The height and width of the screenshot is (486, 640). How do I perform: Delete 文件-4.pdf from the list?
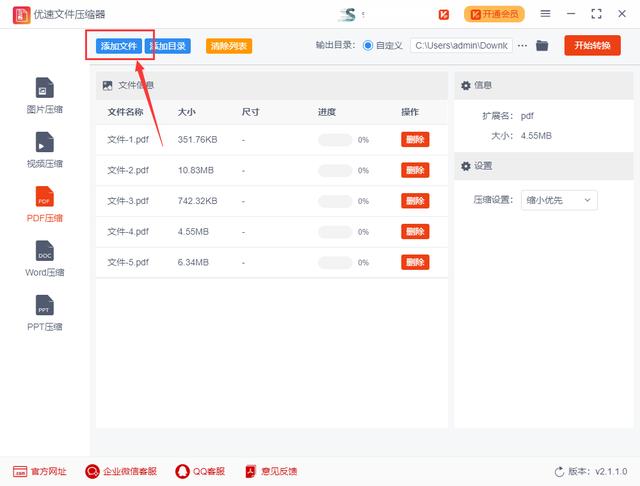pos(415,232)
